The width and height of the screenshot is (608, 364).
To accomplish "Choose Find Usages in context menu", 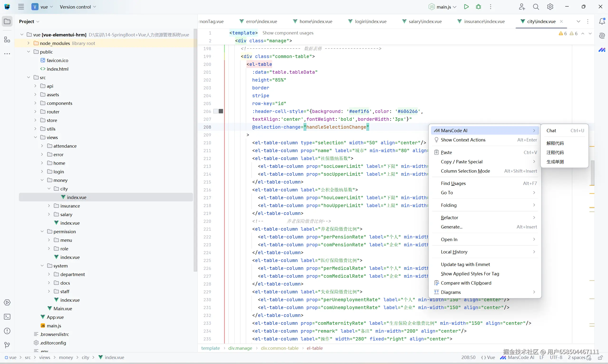I will (453, 183).
